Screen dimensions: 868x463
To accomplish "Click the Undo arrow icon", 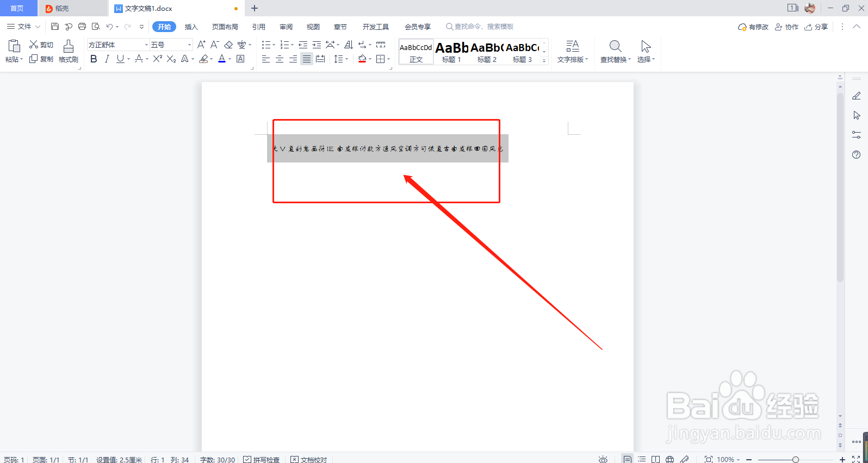I will click(x=110, y=27).
